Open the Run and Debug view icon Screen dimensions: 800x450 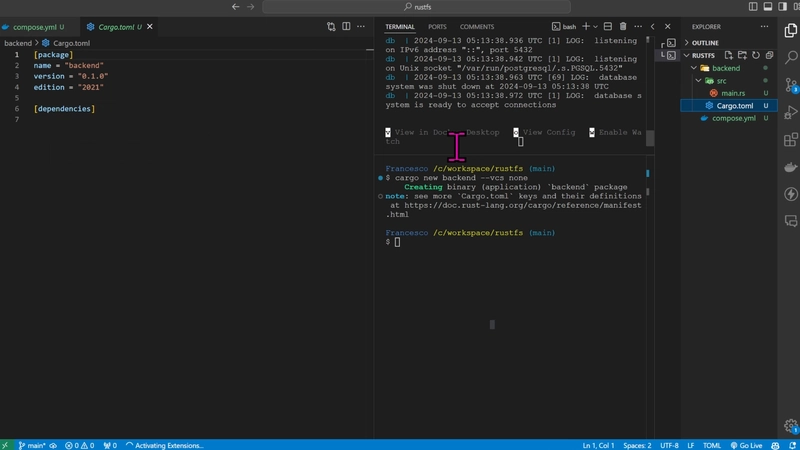(791, 112)
